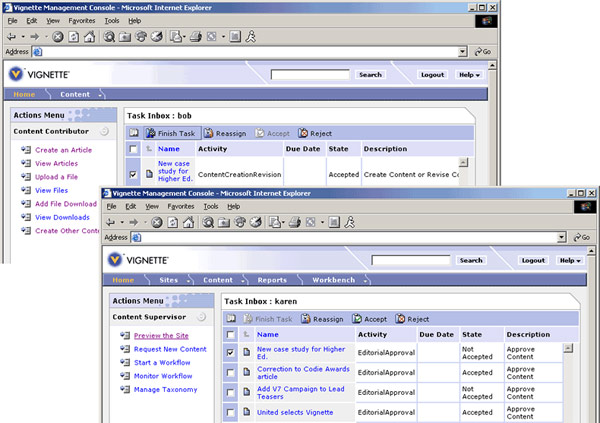Click the Preview the Site link

161,336
